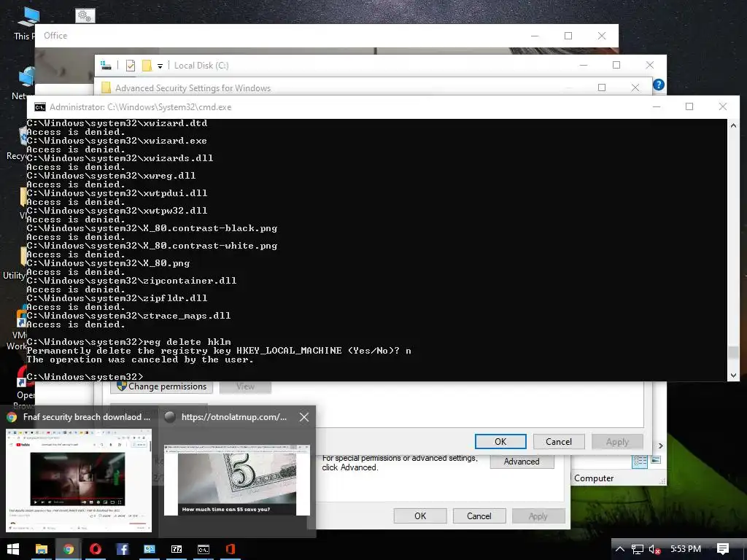Open the Action Center notification icon
747x560 pixels.
click(x=723, y=549)
